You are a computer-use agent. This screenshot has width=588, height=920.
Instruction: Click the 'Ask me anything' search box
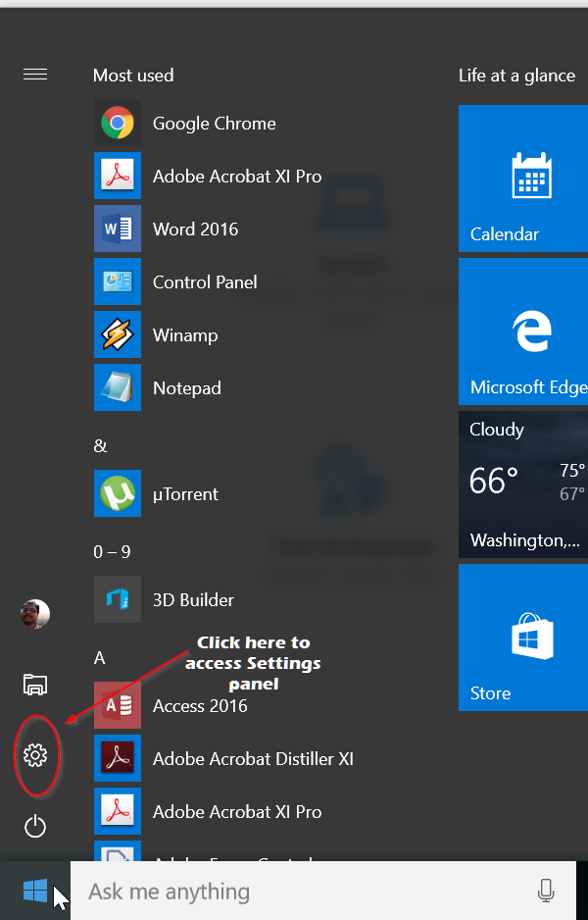coord(323,891)
